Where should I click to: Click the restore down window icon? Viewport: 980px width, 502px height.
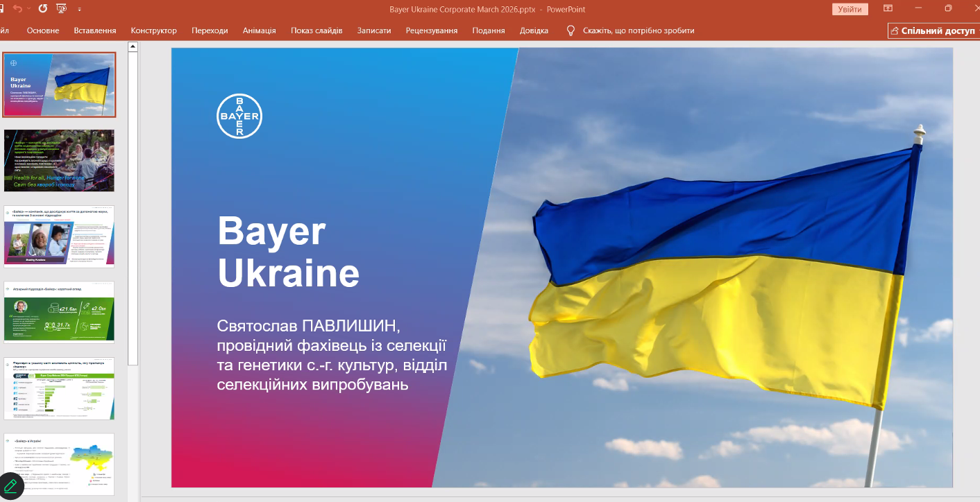coord(948,9)
